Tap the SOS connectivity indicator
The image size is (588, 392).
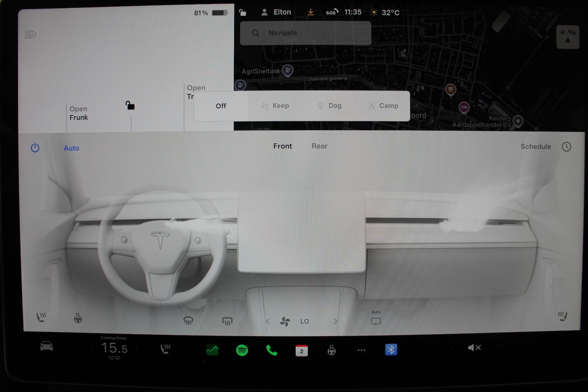(332, 12)
